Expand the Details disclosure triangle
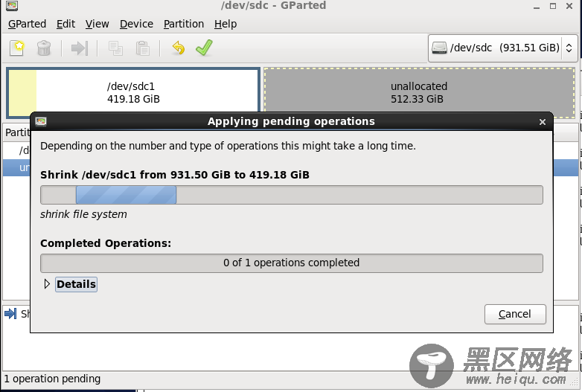582x392 pixels. tap(47, 284)
